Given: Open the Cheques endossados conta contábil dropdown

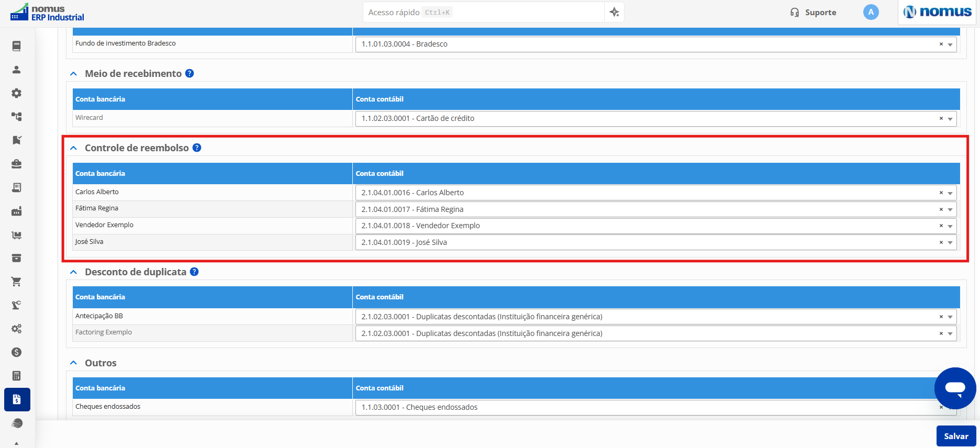Looking at the screenshot, I should point(655,407).
